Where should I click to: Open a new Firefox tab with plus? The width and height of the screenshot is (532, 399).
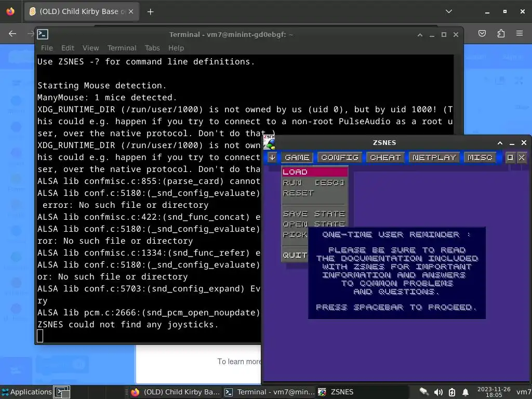pos(150,12)
